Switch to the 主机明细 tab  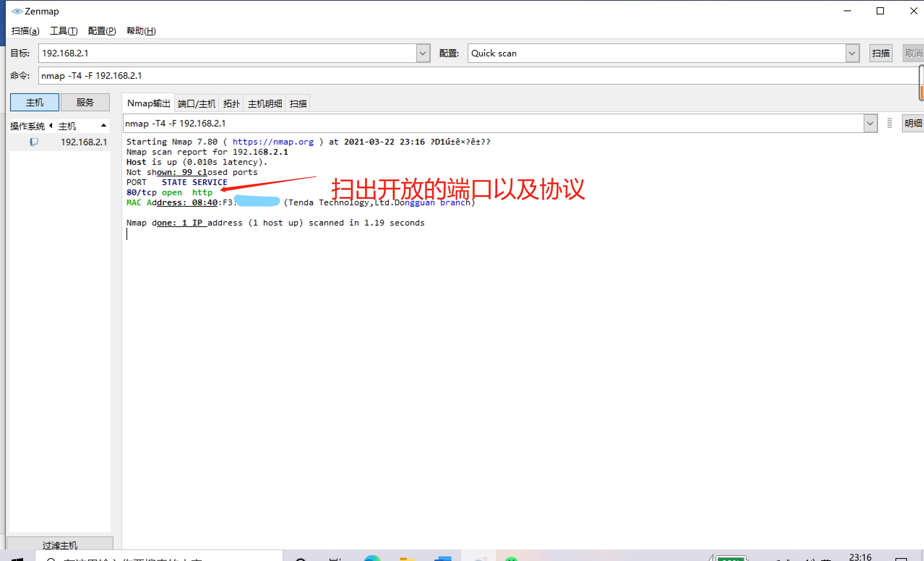[x=265, y=103]
